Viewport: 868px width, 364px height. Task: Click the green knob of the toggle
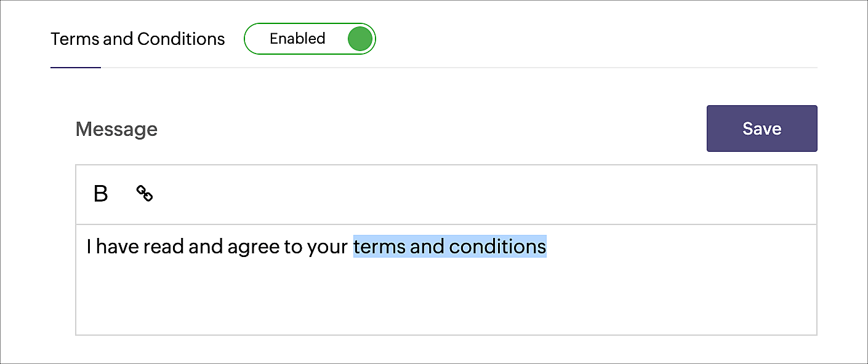(x=360, y=39)
